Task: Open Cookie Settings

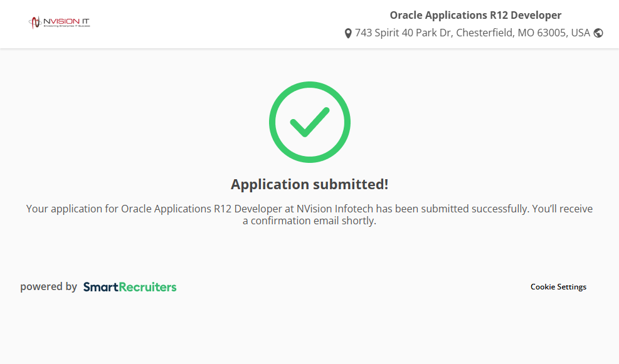Action: click(558, 287)
